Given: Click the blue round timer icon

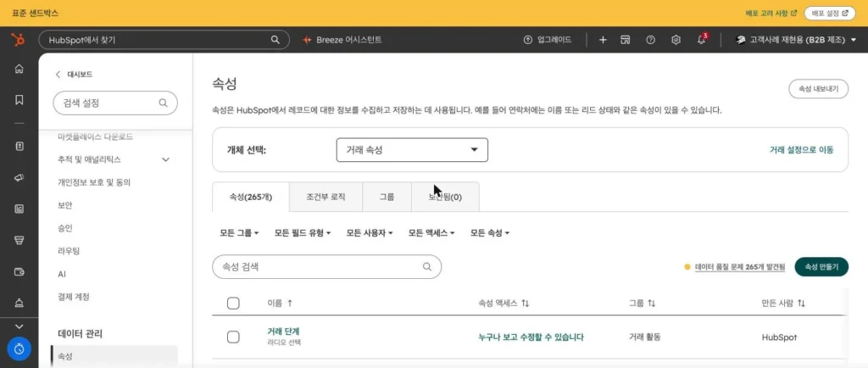Looking at the screenshot, I should coord(19,349).
